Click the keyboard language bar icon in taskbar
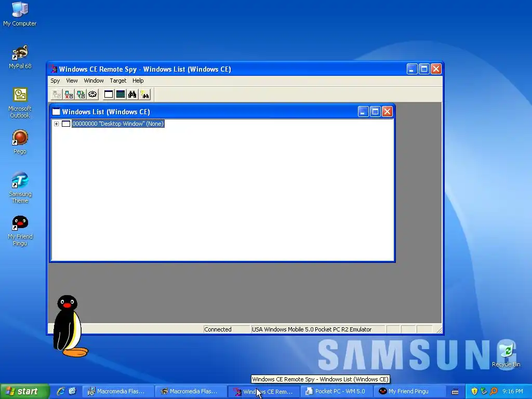Viewport: 532px width, 399px height. point(455,392)
